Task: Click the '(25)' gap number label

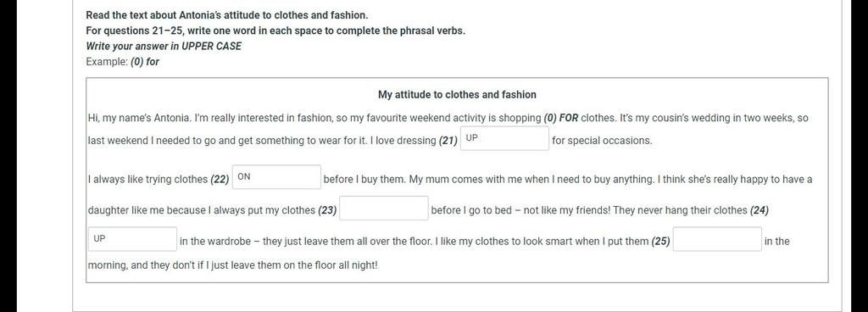Action: (661, 241)
